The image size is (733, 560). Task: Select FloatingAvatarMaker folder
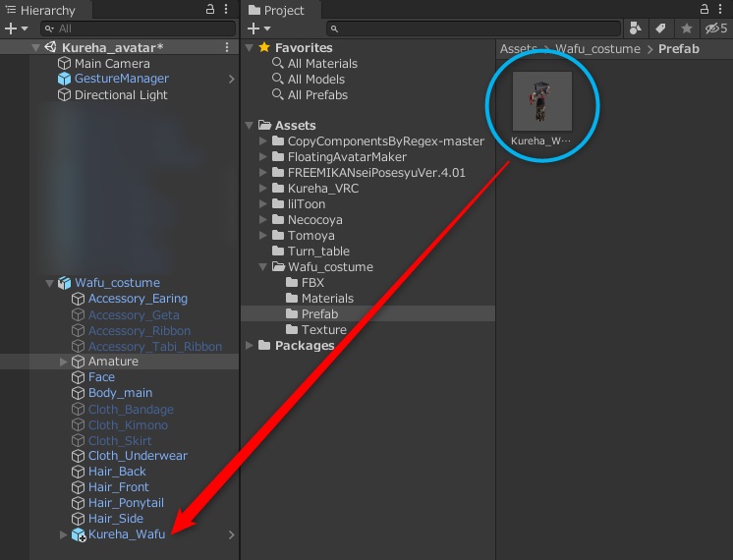coord(347,156)
